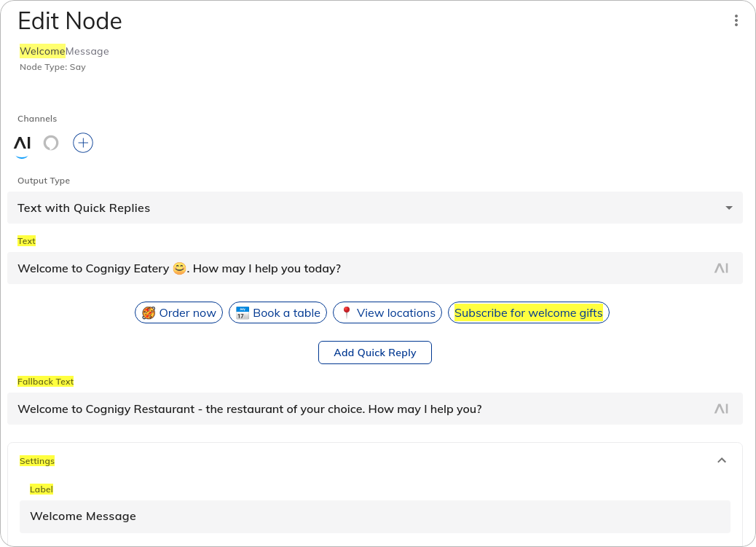Click the WelcomeMessage node name
The image size is (756, 547).
click(64, 51)
